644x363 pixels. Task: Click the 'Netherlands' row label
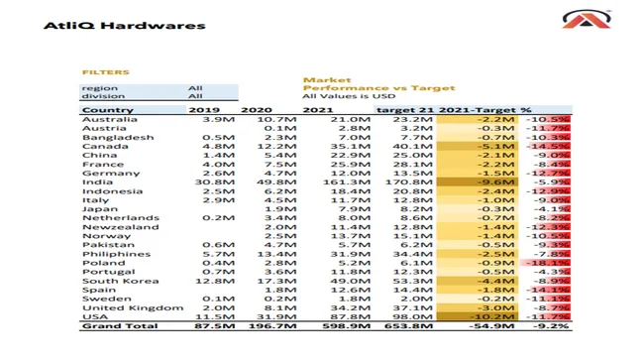(x=121, y=218)
